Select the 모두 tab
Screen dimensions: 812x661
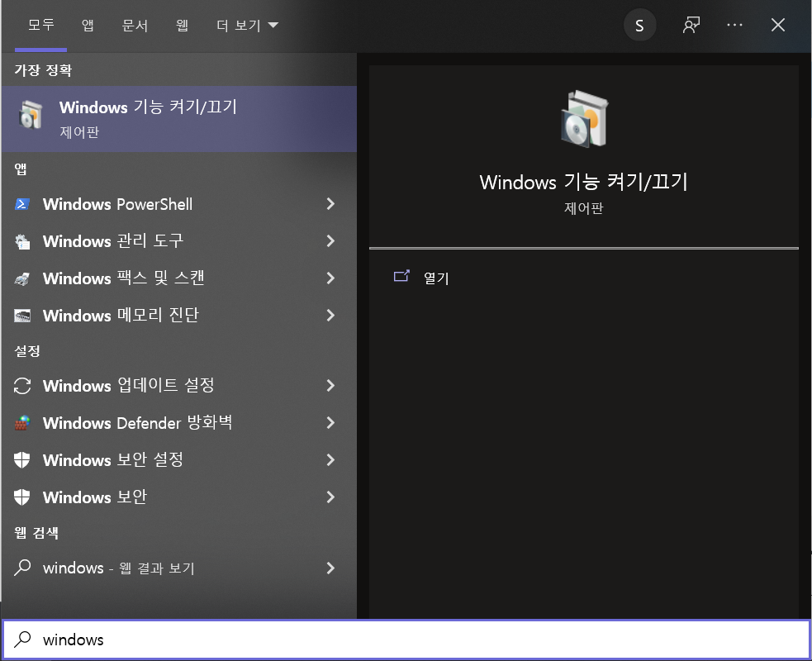[x=41, y=25]
